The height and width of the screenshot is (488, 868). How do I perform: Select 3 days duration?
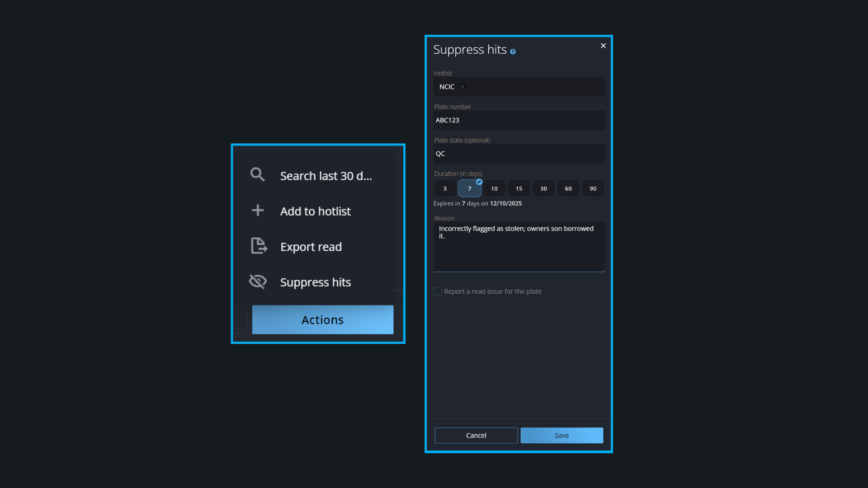pyautogui.click(x=445, y=188)
